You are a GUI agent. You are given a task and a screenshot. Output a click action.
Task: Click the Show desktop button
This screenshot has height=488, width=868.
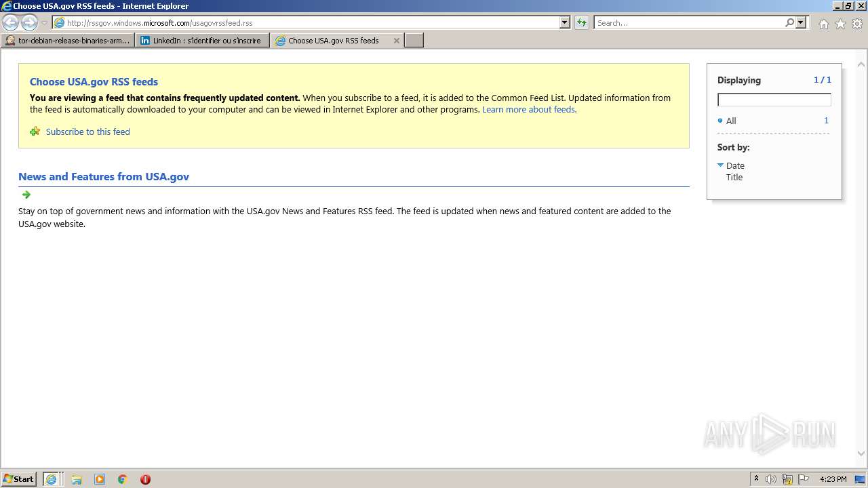point(861,479)
